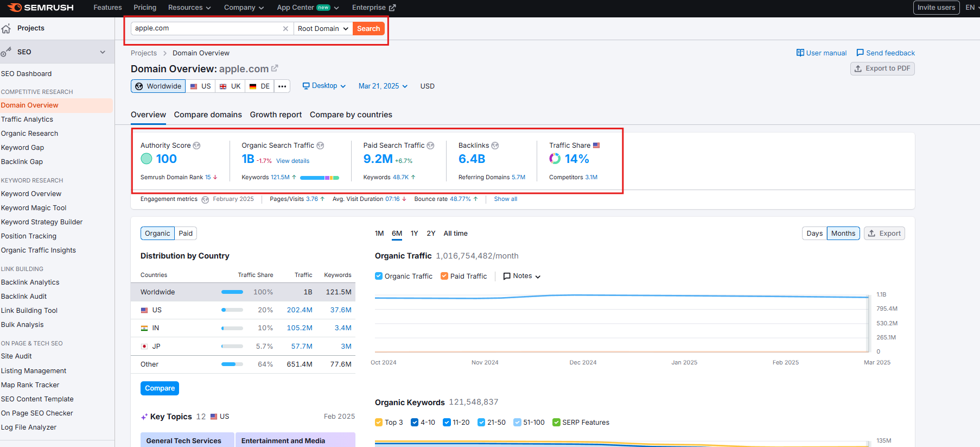Click Export to PDF button
The width and height of the screenshot is (980, 447).
click(882, 68)
